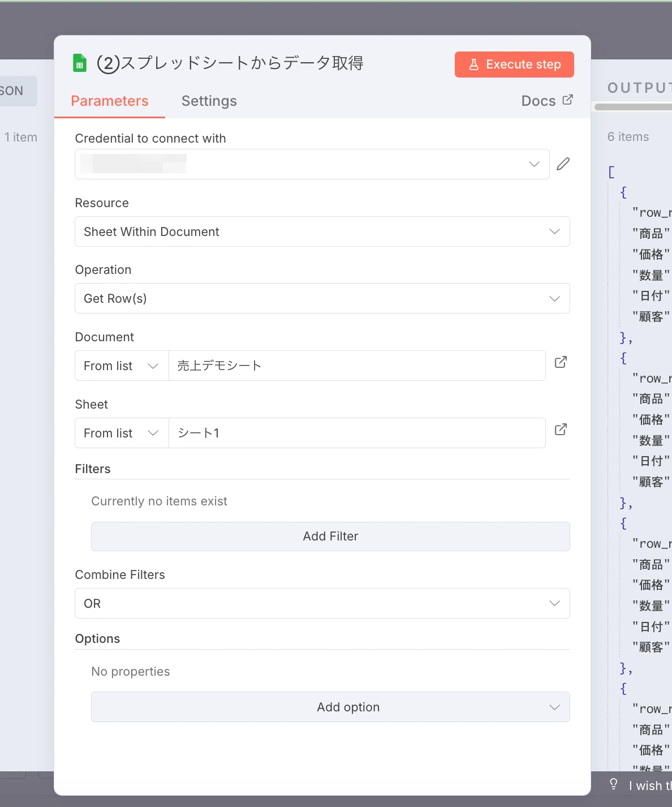Open the Combine Filters dropdown showing OR

322,603
